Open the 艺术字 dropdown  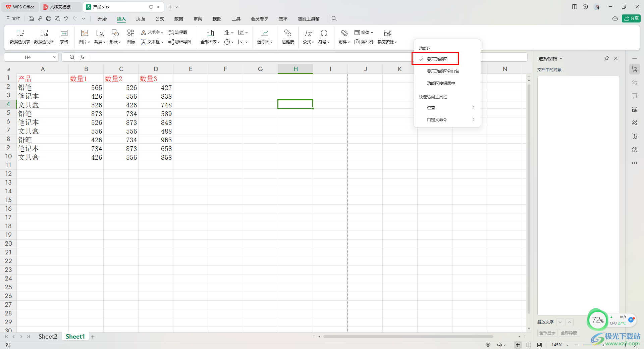tap(152, 33)
